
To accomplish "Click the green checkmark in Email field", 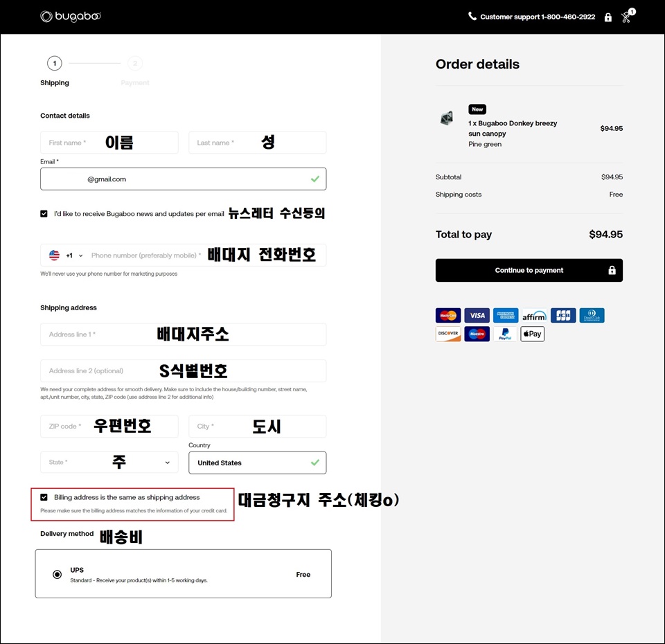I will 314,179.
